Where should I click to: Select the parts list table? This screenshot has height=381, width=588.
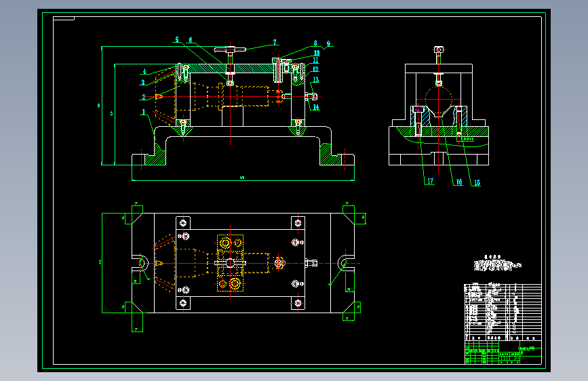[503, 312]
